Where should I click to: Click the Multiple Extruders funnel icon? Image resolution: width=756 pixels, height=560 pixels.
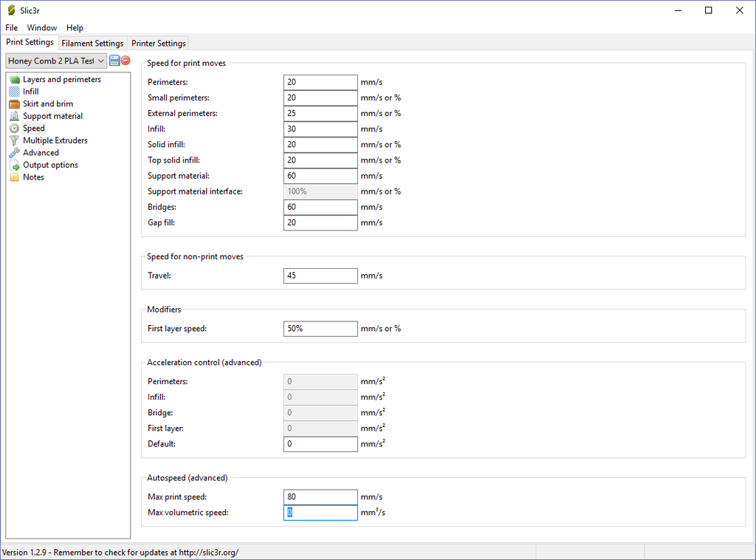point(14,140)
